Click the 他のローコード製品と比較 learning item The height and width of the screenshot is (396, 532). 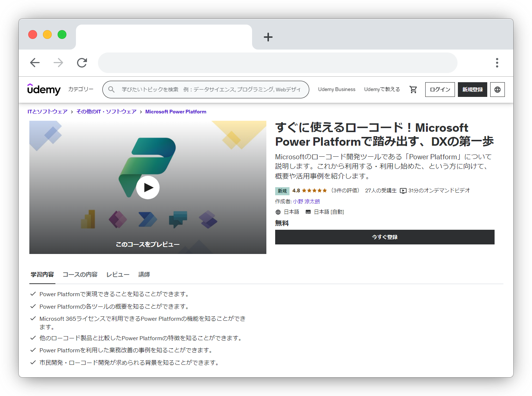141,338
